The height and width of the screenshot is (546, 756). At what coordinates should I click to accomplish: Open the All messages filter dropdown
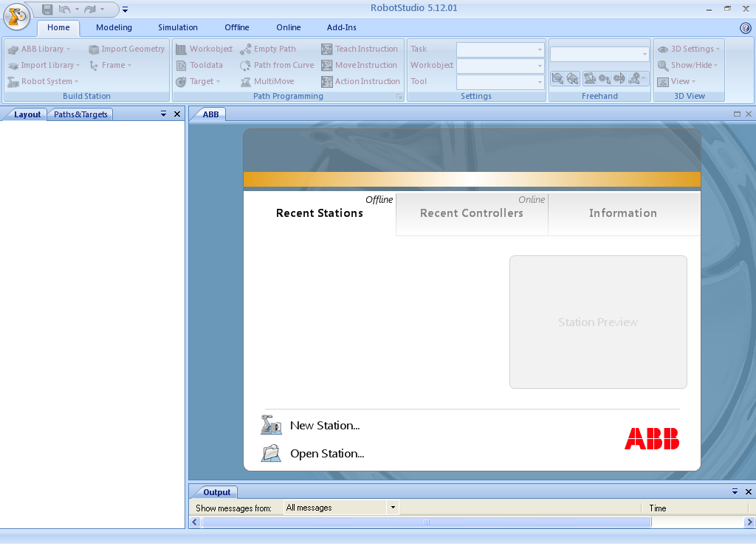pos(341,508)
